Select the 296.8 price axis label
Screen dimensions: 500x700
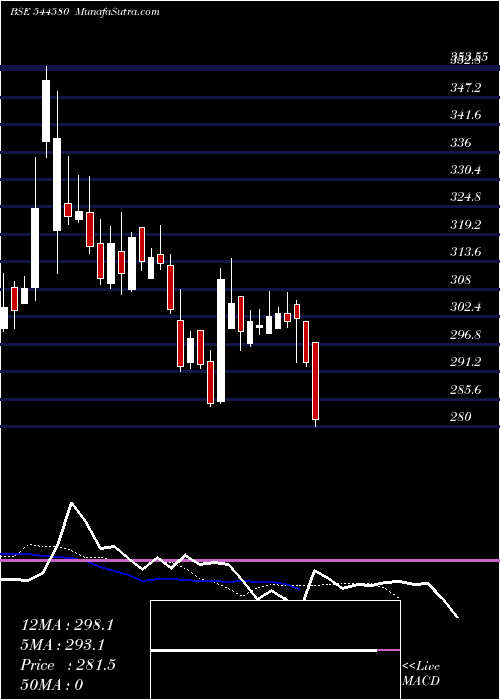[466, 334]
